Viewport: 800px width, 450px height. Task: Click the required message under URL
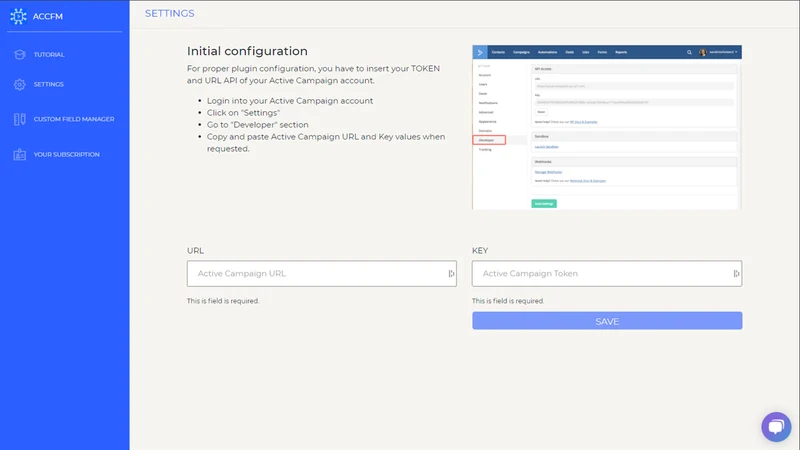(223, 301)
